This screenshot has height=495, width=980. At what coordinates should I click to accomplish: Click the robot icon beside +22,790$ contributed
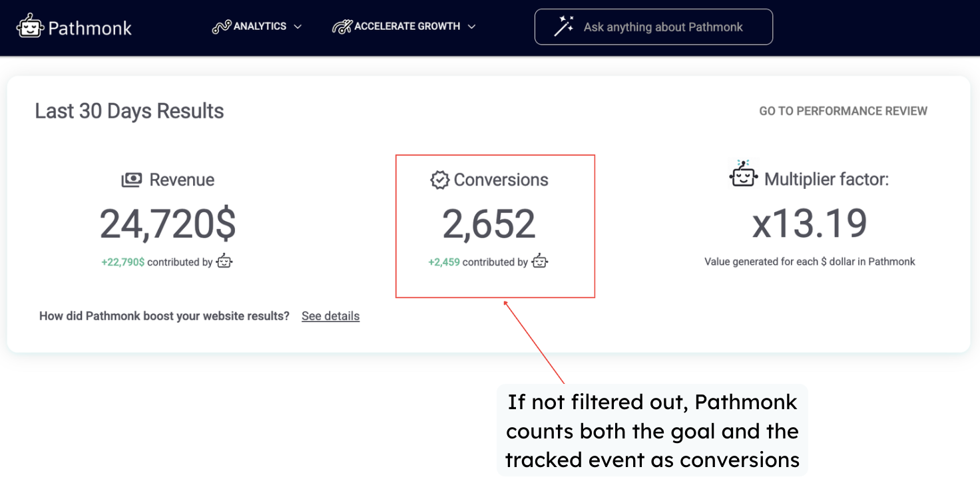pyautogui.click(x=224, y=261)
